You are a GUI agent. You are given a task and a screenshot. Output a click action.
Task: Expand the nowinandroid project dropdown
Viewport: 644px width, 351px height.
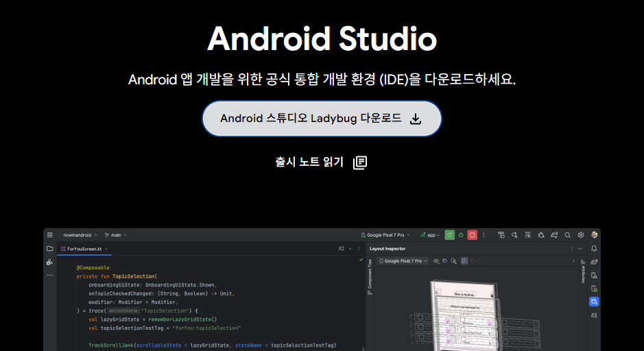coord(80,235)
